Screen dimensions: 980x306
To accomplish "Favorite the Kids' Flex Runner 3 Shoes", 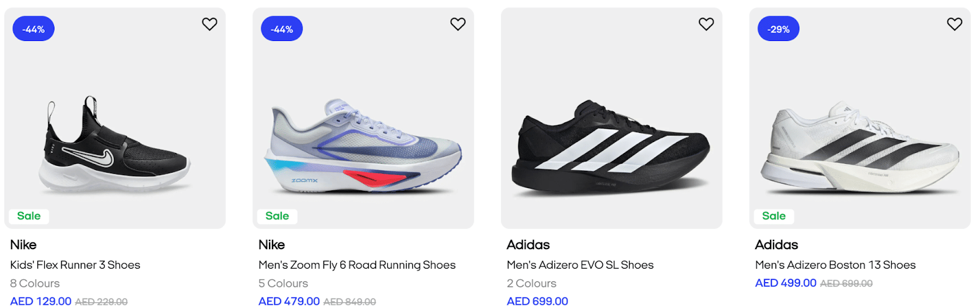I will point(209,24).
